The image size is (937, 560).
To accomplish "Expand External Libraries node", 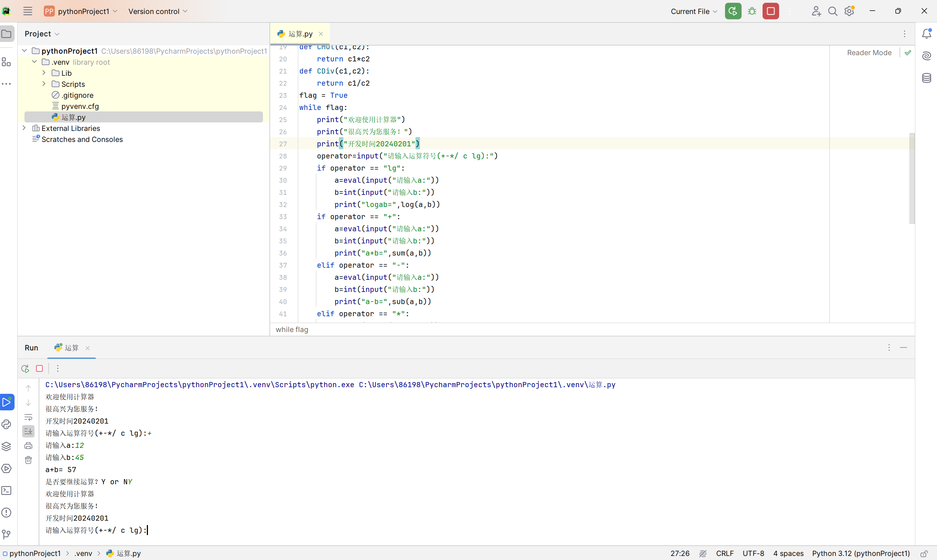I will 24,128.
